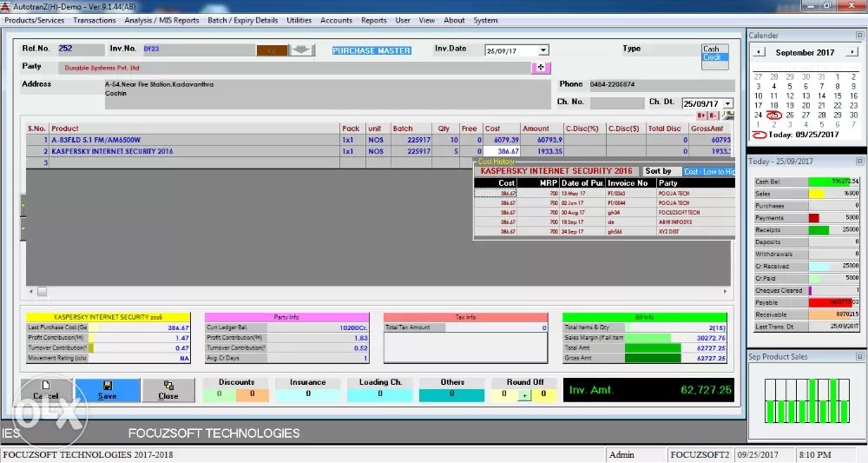Image resolution: width=868 pixels, height=463 pixels.
Task: Go to previous month in Calender
Action: point(759,52)
